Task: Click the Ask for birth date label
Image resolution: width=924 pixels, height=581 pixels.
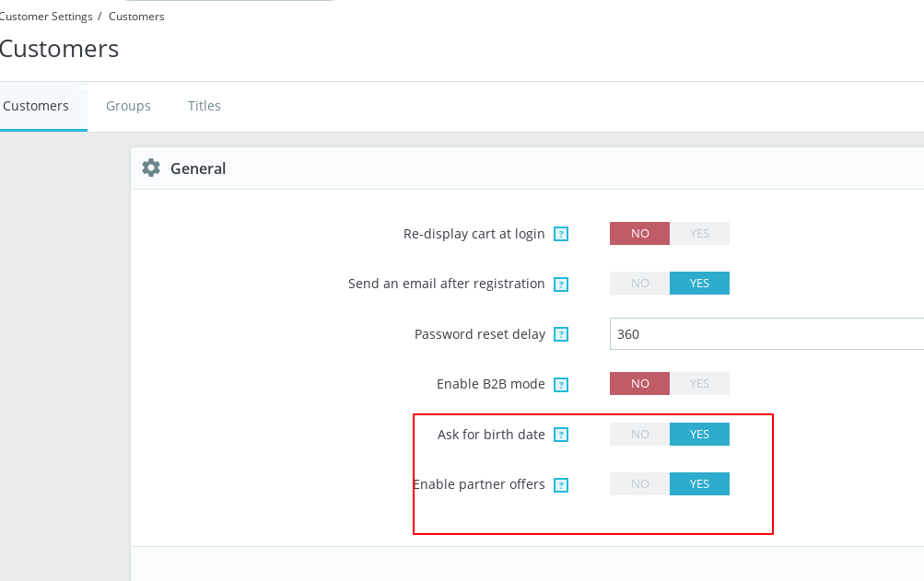Action: tap(491, 435)
